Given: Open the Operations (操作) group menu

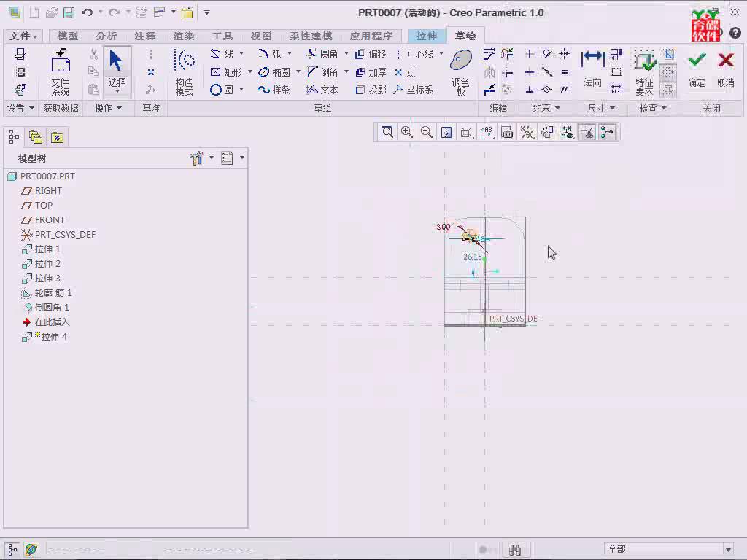Looking at the screenshot, I should (108, 108).
